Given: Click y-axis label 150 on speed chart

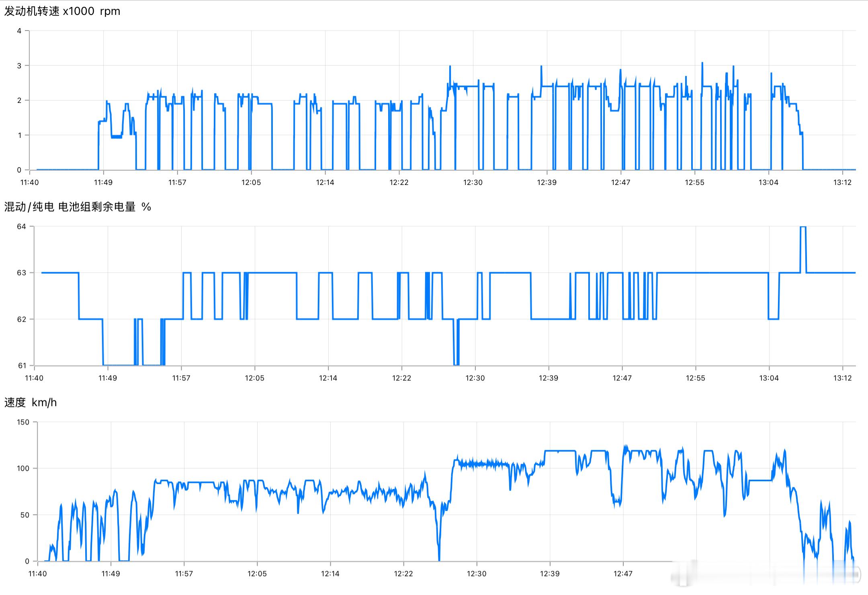Looking at the screenshot, I should click(23, 422).
